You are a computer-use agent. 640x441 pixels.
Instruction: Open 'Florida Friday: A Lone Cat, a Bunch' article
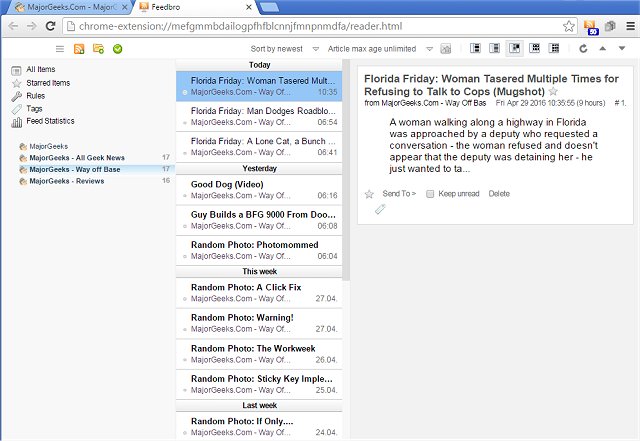pyautogui.click(x=259, y=147)
